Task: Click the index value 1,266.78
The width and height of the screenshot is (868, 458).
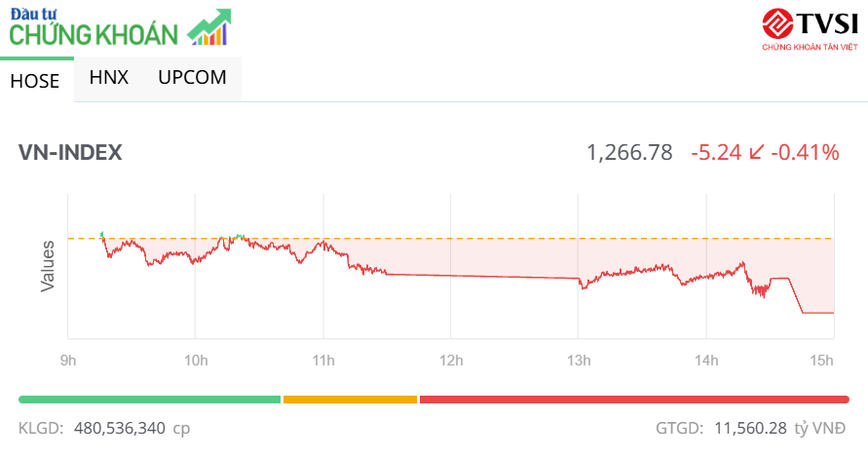Action: [x=629, y=153]
